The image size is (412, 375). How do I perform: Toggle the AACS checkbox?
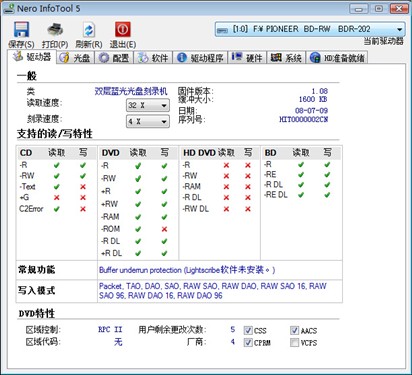point(294,331)
